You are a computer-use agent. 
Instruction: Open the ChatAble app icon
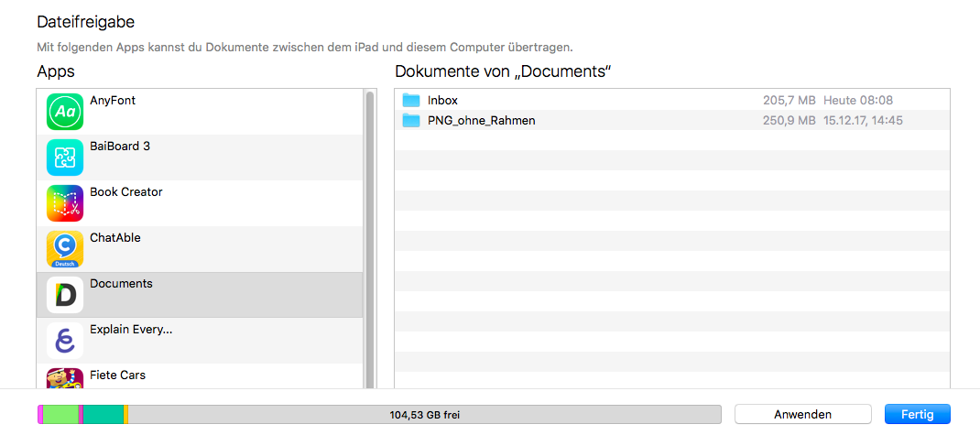point(65,249)
